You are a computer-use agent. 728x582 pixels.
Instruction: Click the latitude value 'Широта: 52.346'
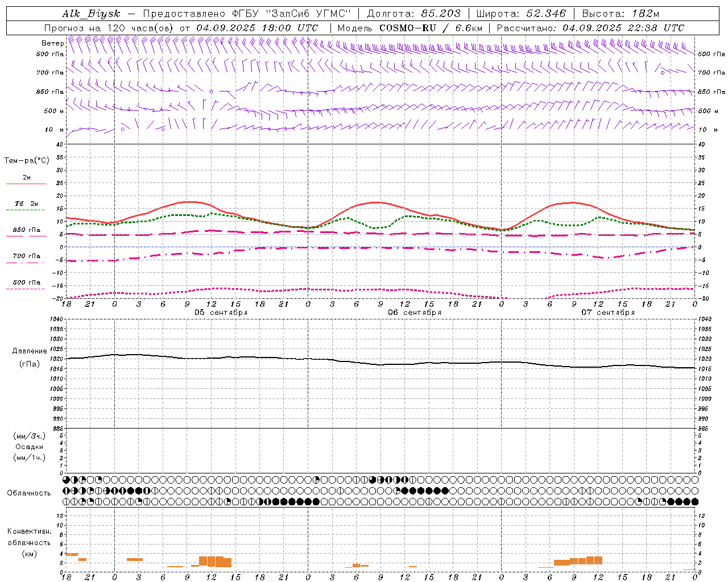point(521,14)
